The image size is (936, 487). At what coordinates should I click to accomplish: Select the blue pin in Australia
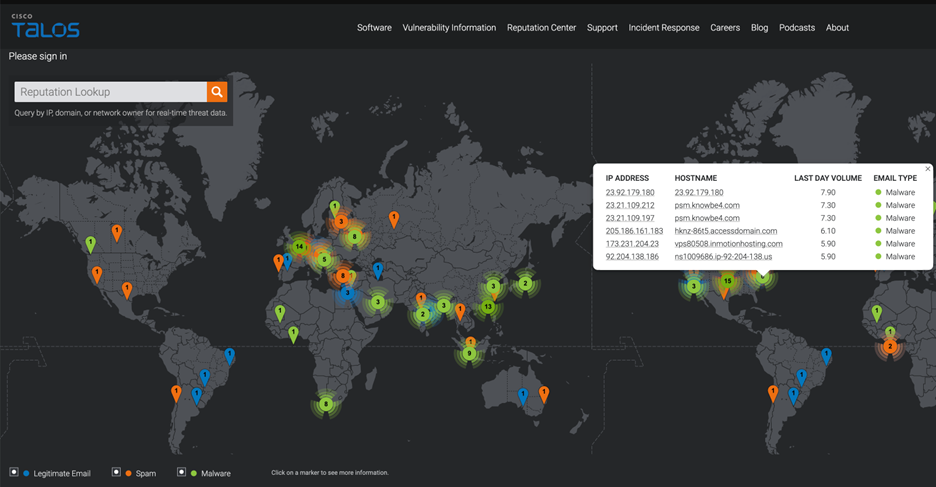(x=523, y=396)
